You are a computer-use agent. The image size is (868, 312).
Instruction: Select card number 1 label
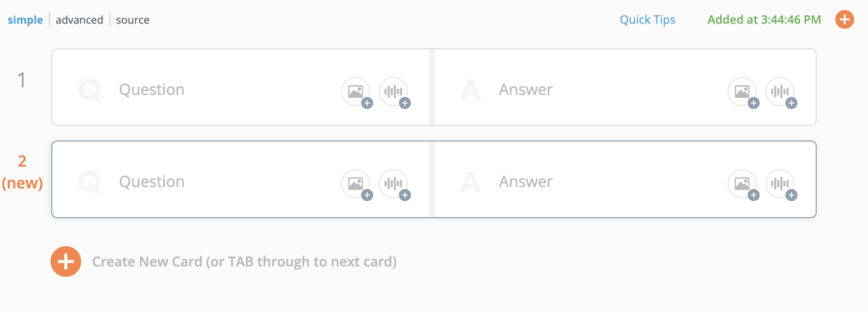pyautogui.click(x=23, y=81)
